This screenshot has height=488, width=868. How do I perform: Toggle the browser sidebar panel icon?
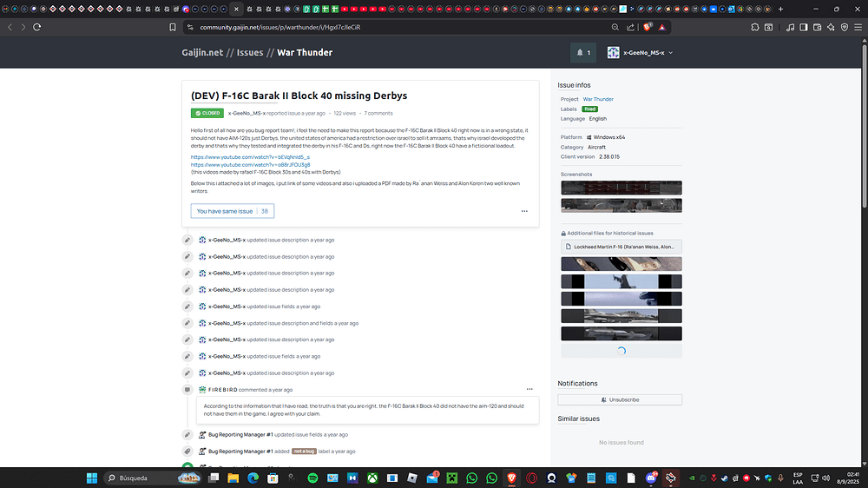click(x=803, y=27)
